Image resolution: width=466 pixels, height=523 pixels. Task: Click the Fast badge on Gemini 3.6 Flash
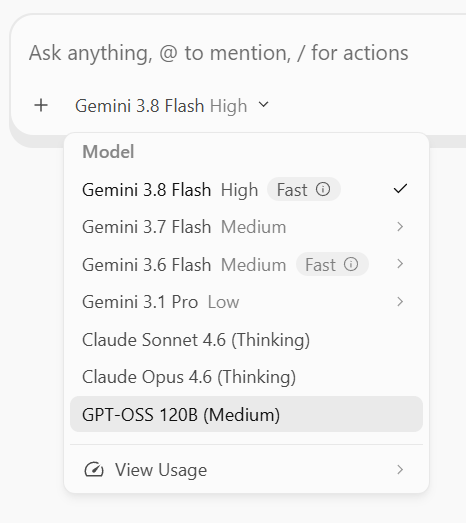coord(332,264)
